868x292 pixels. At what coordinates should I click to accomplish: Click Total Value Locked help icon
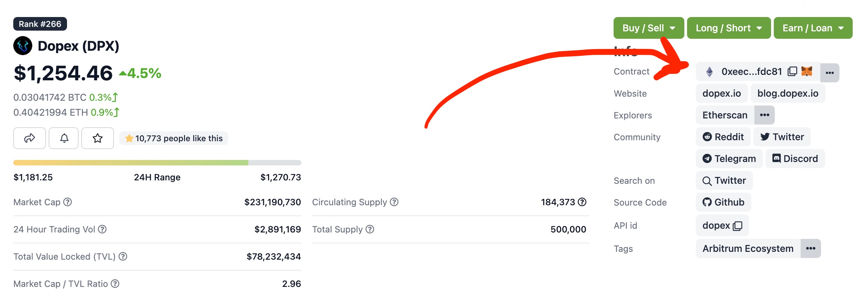pos(123,257)
